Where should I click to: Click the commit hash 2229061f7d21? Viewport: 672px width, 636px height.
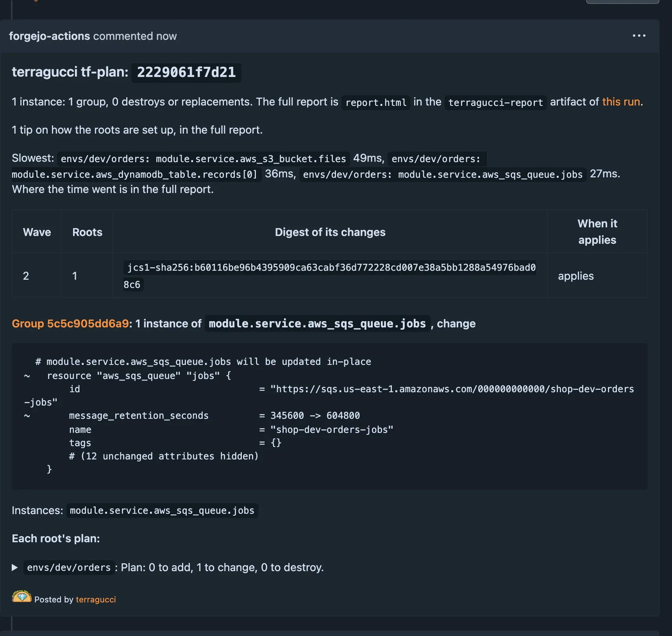pyautogui.click(x=186, y=72)
